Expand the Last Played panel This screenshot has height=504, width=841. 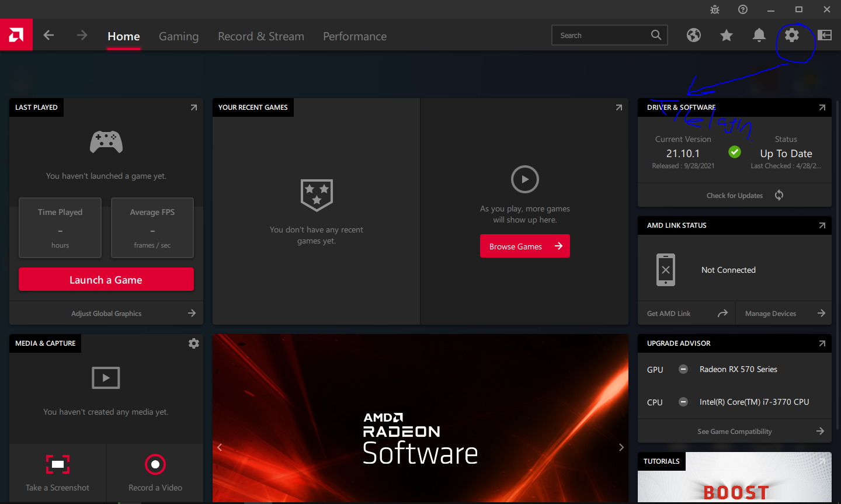194,107
